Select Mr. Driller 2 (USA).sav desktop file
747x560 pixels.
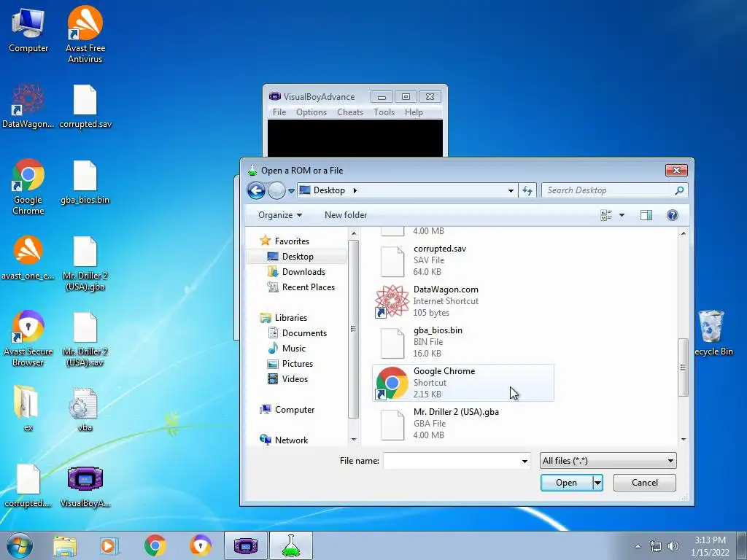click(x=85, y=340)
